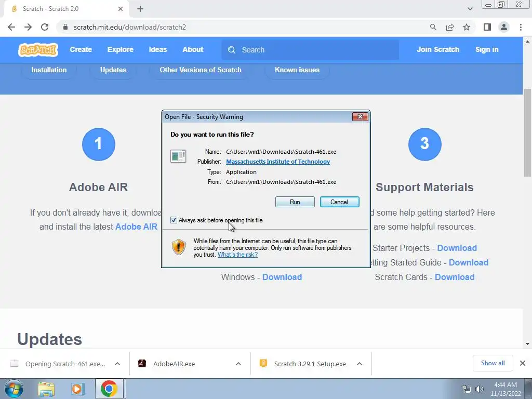The height and width of the screenshot is (399, 532).
Task: Open the Create menu item
Action: click(81, 49)
